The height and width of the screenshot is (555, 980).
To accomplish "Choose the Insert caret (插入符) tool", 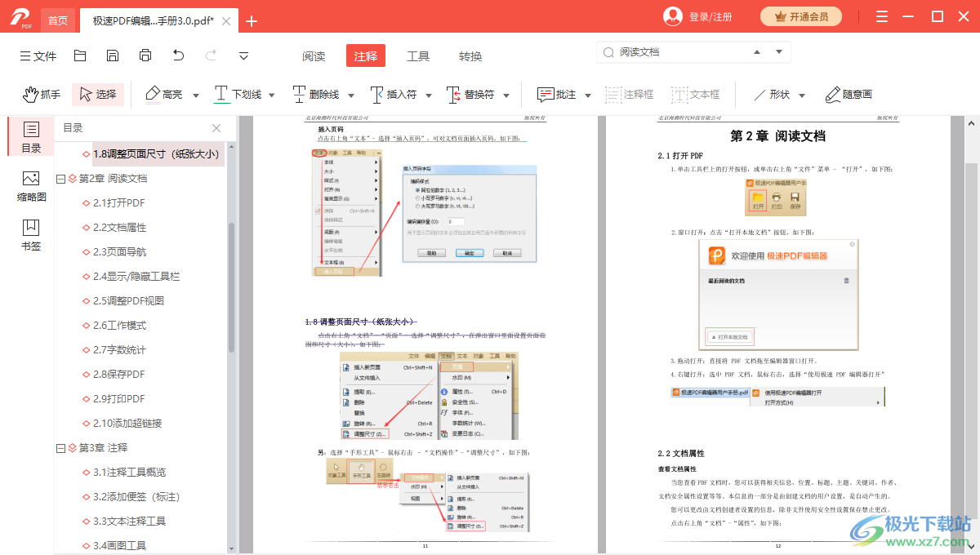I will pos(393,95).
